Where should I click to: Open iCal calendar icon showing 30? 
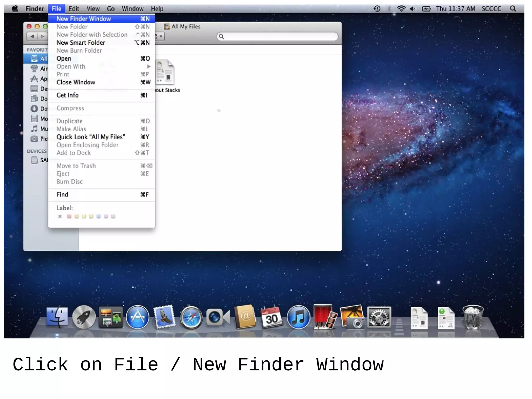[x=272, y=317]
